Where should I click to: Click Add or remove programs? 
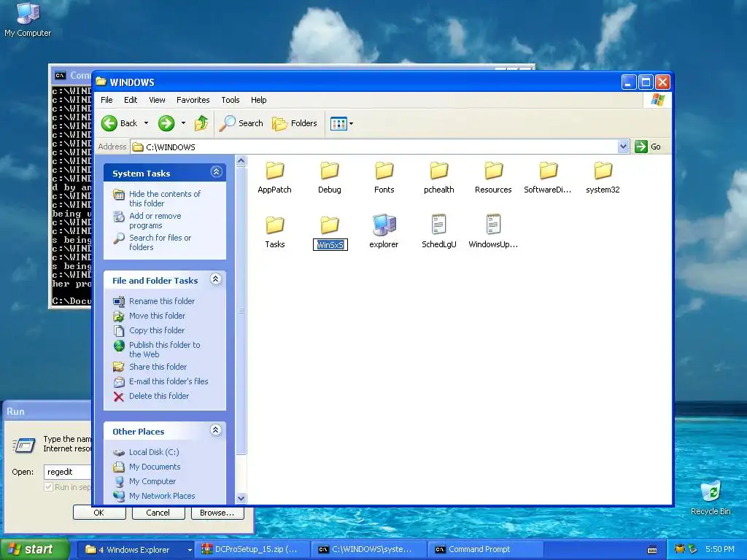click(155, 220)
